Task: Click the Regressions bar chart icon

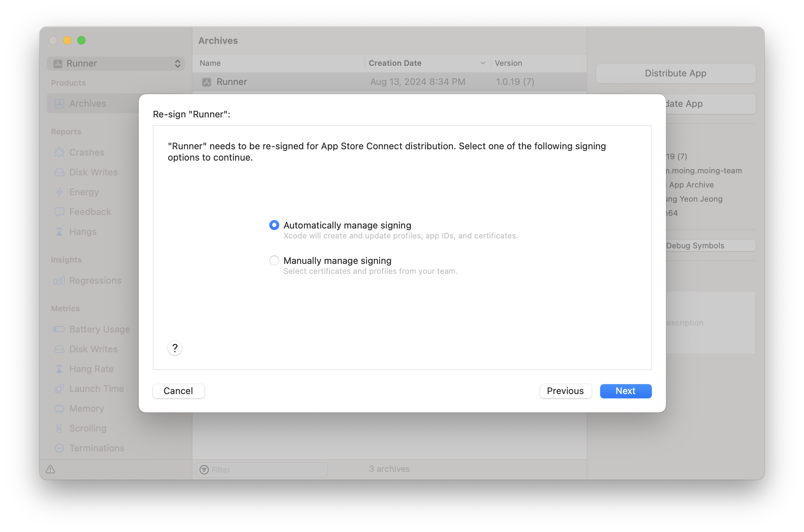Action: [59, 281]
